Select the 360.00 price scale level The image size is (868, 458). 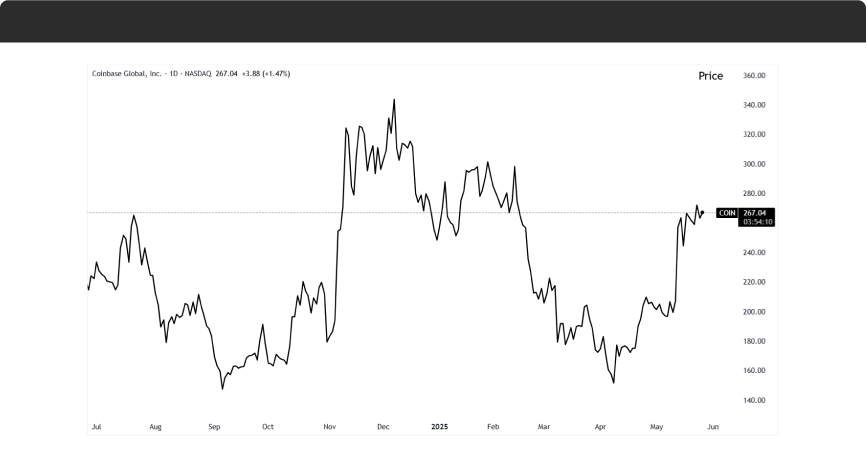pos(754,75)
